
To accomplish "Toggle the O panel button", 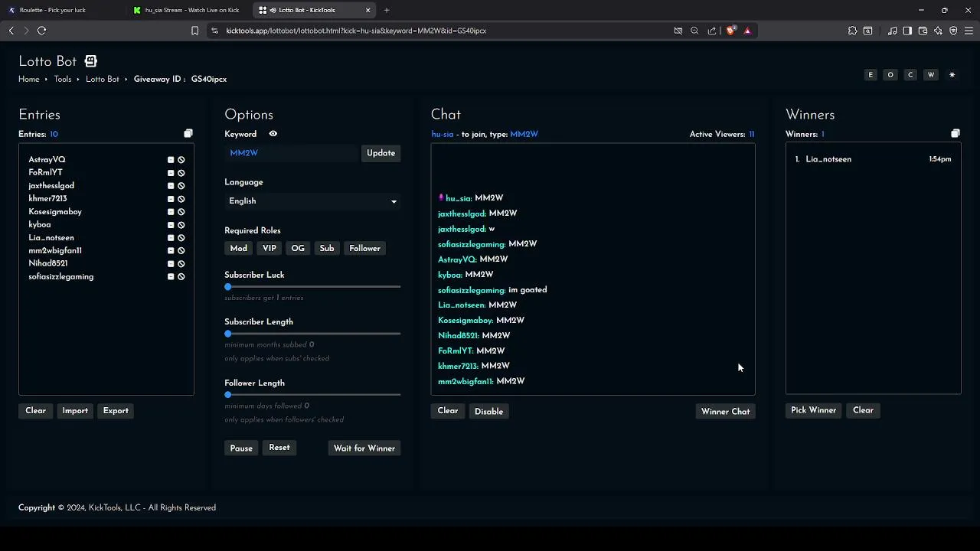I will point(890,75).
